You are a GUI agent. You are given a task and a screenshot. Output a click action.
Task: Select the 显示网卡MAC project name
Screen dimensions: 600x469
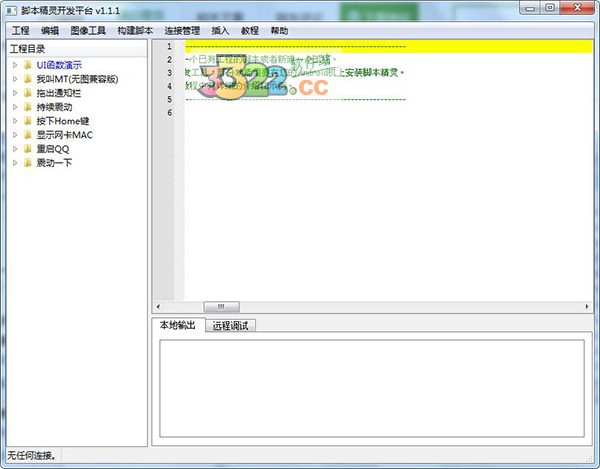point(65,135)
